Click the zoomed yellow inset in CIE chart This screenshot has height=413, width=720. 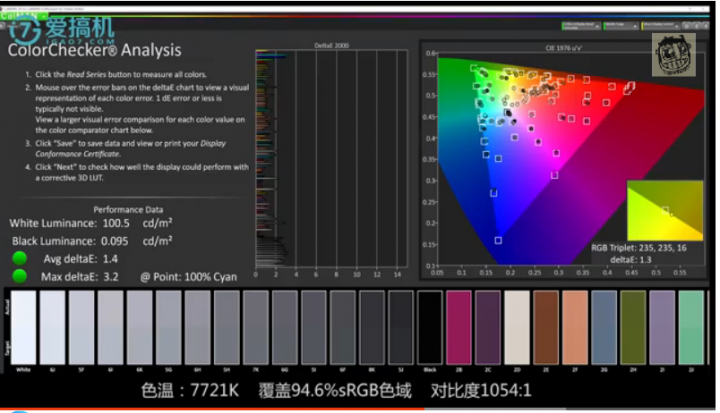point(665,210)
